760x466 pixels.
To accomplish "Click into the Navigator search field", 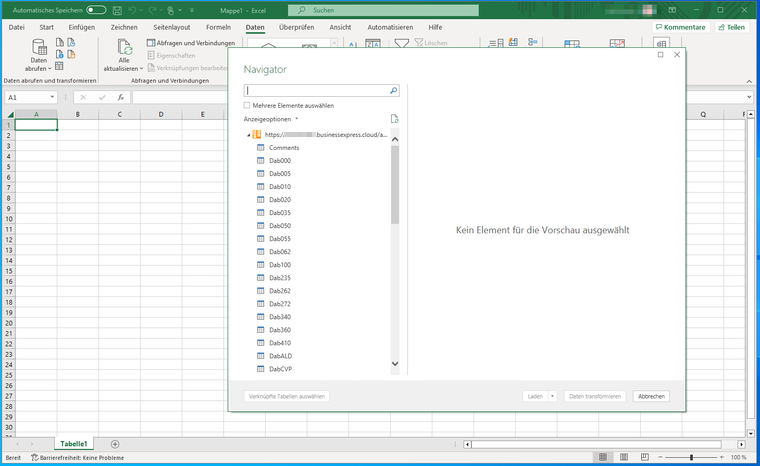I will 315,90.
